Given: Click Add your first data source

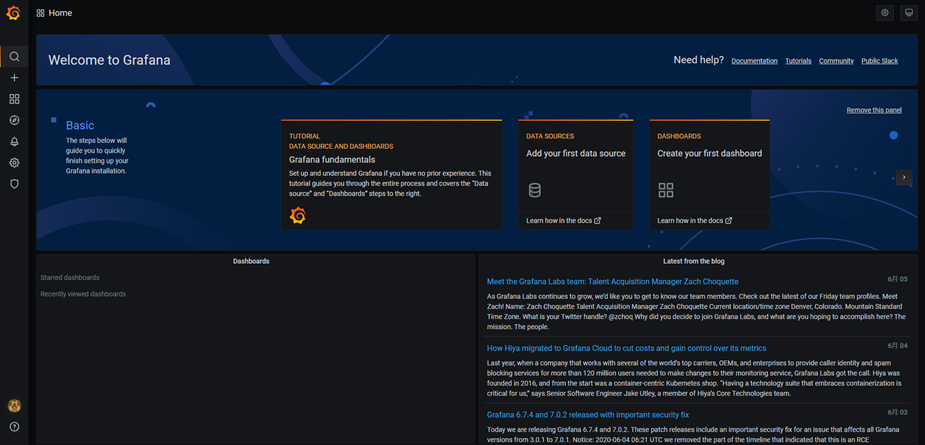Looking at the screenshot, I should coord(576,153).
